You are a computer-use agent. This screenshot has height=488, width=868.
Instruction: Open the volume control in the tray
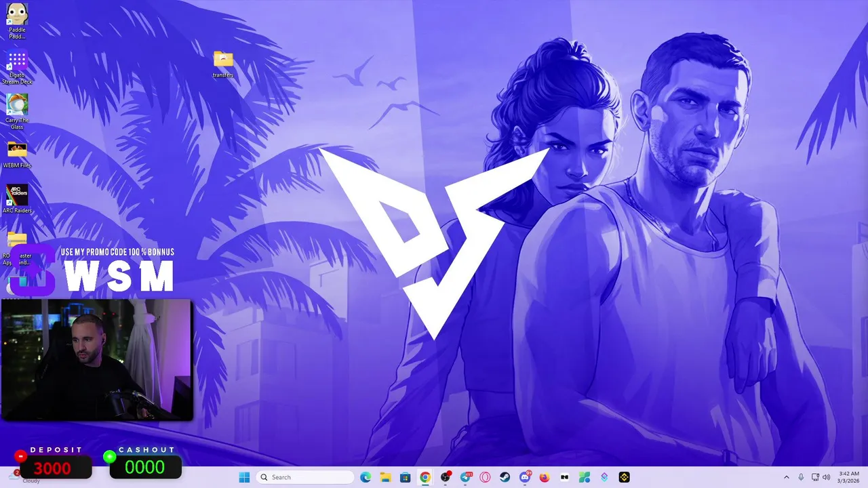click(827, 477)
